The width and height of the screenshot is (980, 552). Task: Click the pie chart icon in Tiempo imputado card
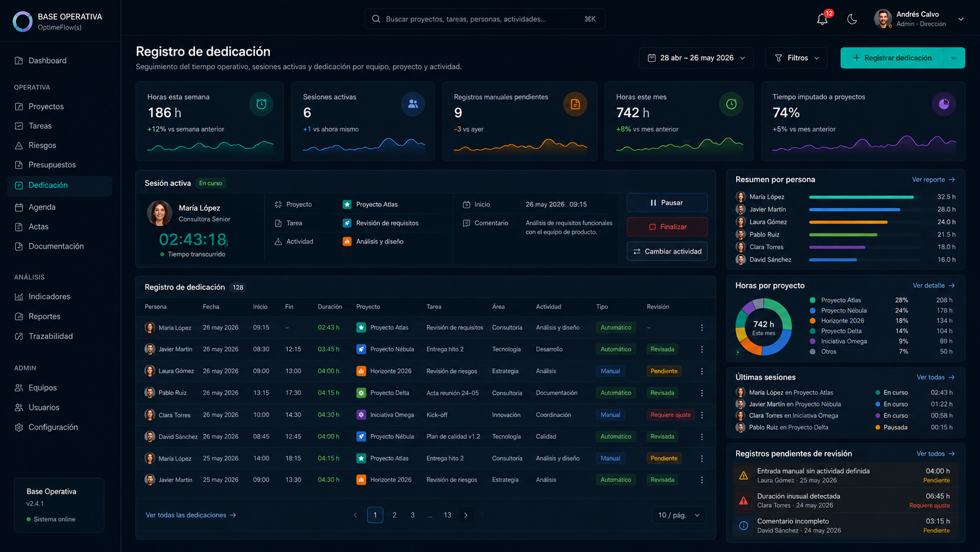click(x=944, y=104)
